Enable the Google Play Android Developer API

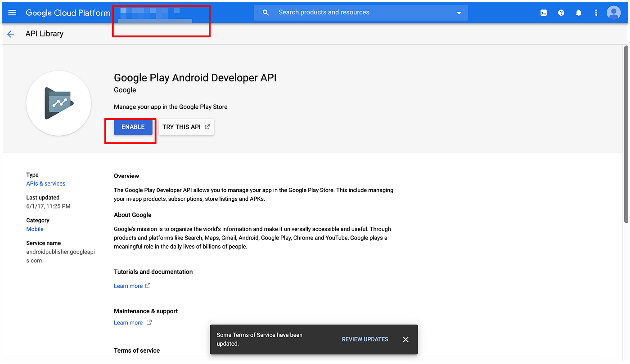pyautogui.click(x=133, y=127)
